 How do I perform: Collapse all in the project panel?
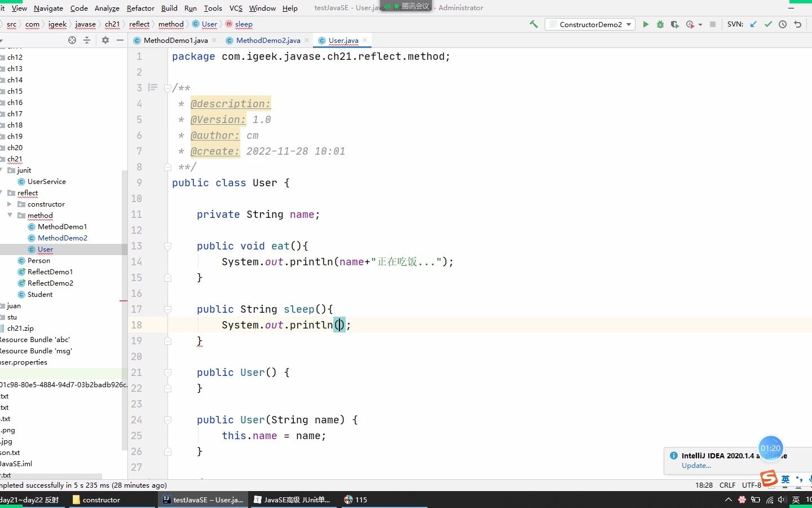[87, 40]
